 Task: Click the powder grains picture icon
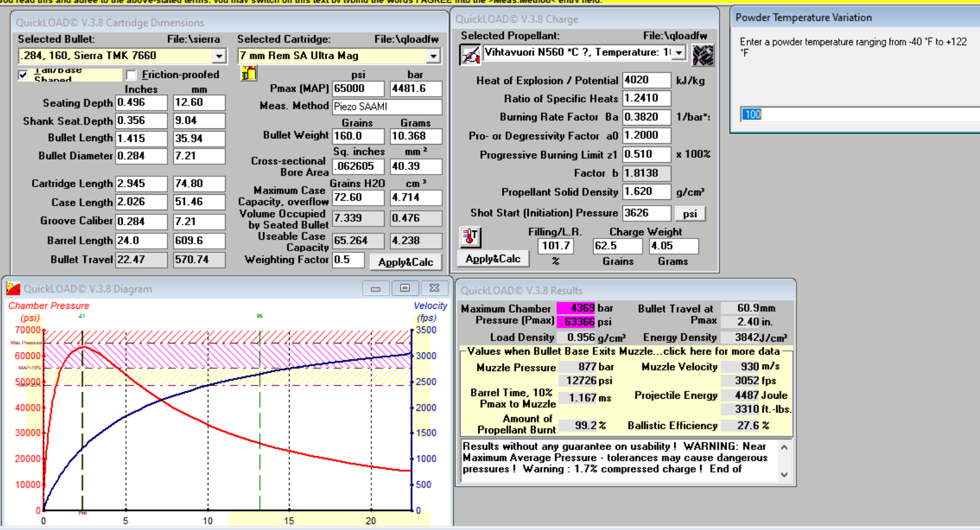[702, 55]
